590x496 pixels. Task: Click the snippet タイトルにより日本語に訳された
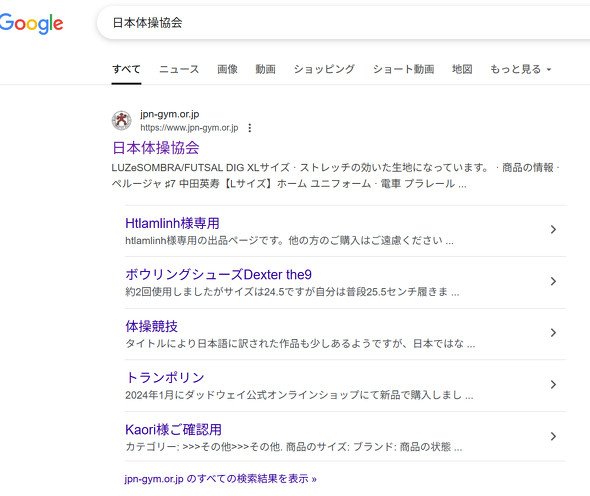300,344
